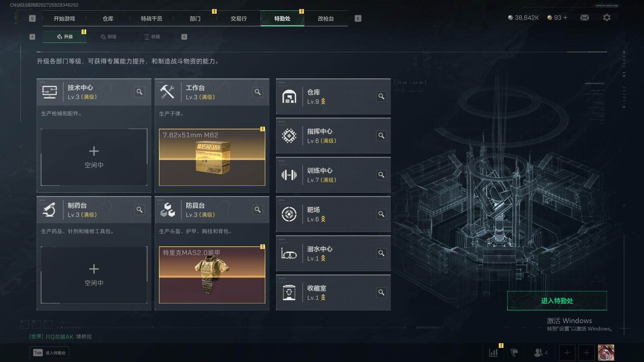Screen dimensions: 644x362
Task: Switch to the 改枪台 tab
Action: pos(326,18)
